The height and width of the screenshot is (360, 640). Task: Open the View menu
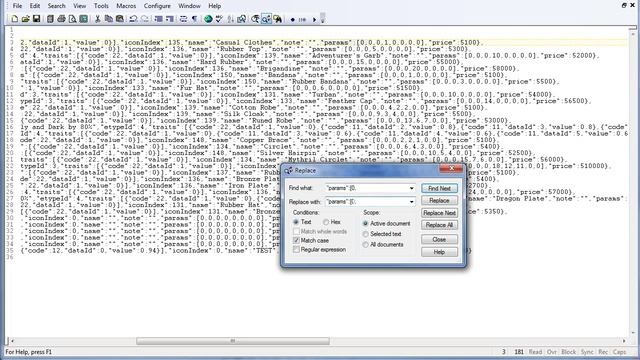pos(80,6)
